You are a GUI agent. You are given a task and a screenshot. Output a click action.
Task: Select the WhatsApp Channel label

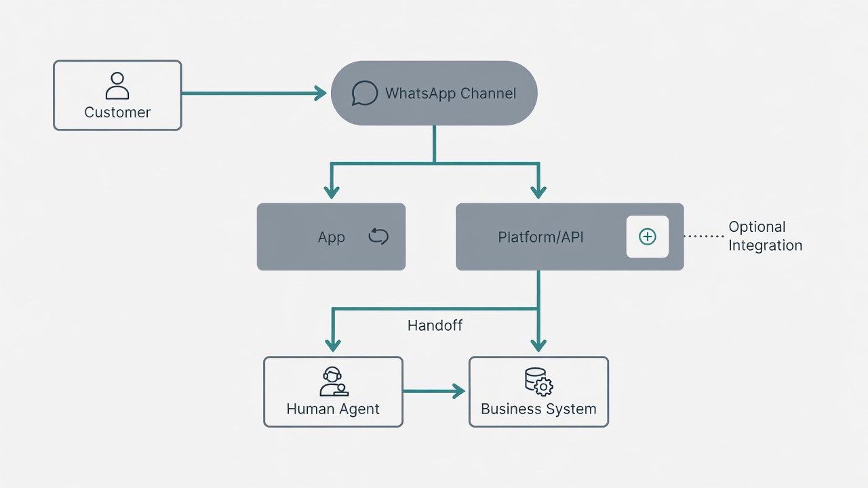pos(450,94)
